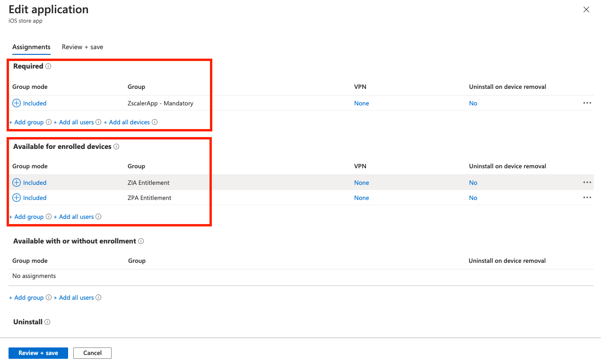Click the Included plus icon for ZPA Entitlement

17,198
